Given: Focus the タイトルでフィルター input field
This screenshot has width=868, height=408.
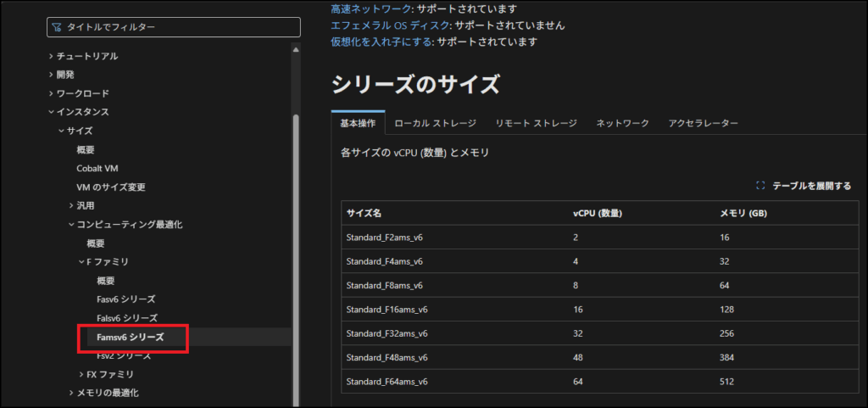Looking at the screenshot, I should [174, 27].
